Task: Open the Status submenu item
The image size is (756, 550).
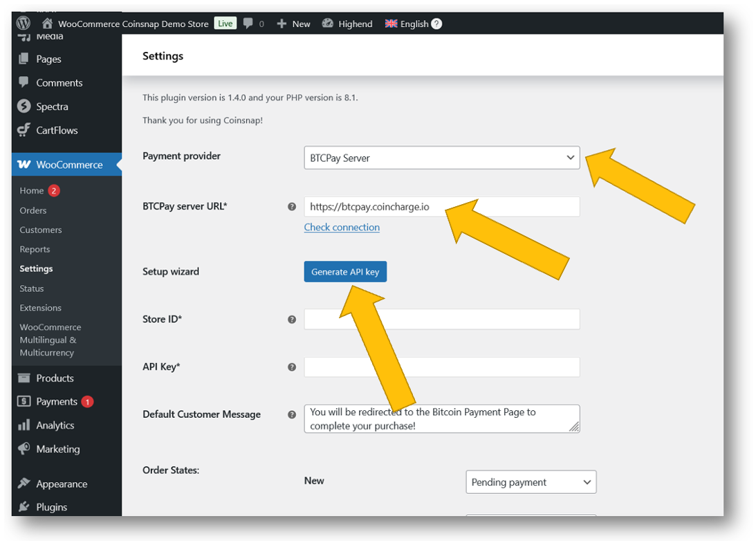Action: click(31, 288)
